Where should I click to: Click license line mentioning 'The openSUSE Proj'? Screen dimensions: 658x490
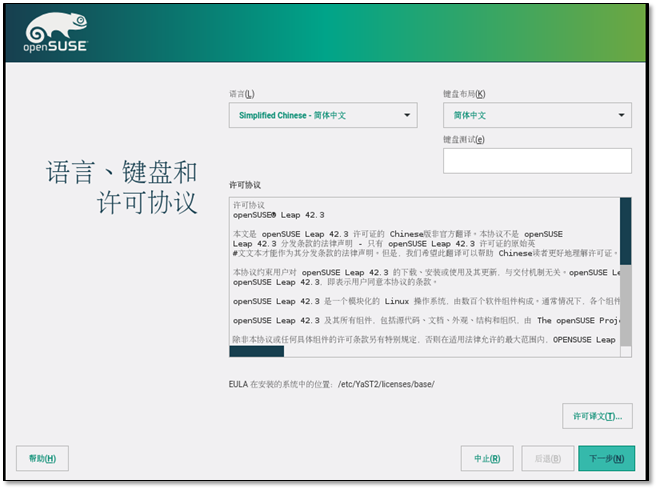click(426, 321)
